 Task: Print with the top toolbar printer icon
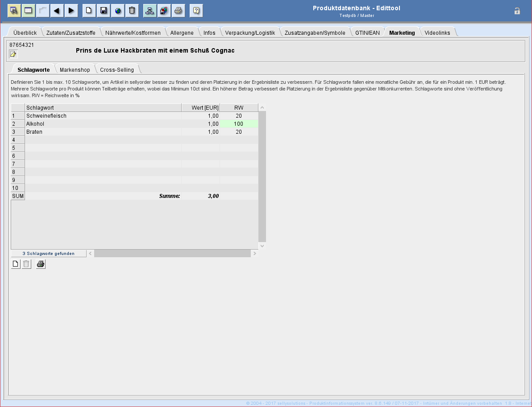click(178, 11)
